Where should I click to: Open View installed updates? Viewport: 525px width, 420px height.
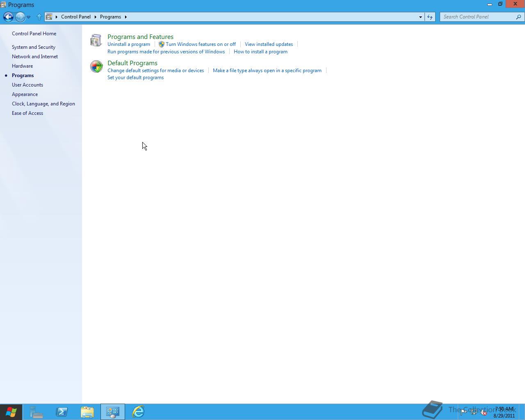pyautogui.click(x=269, y=44)
